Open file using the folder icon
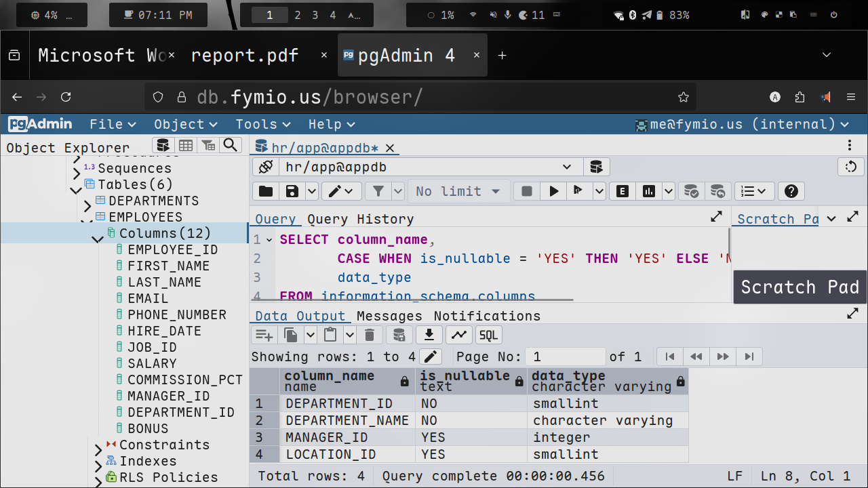This screenshot has height=488, width=868. click(266, 192)
